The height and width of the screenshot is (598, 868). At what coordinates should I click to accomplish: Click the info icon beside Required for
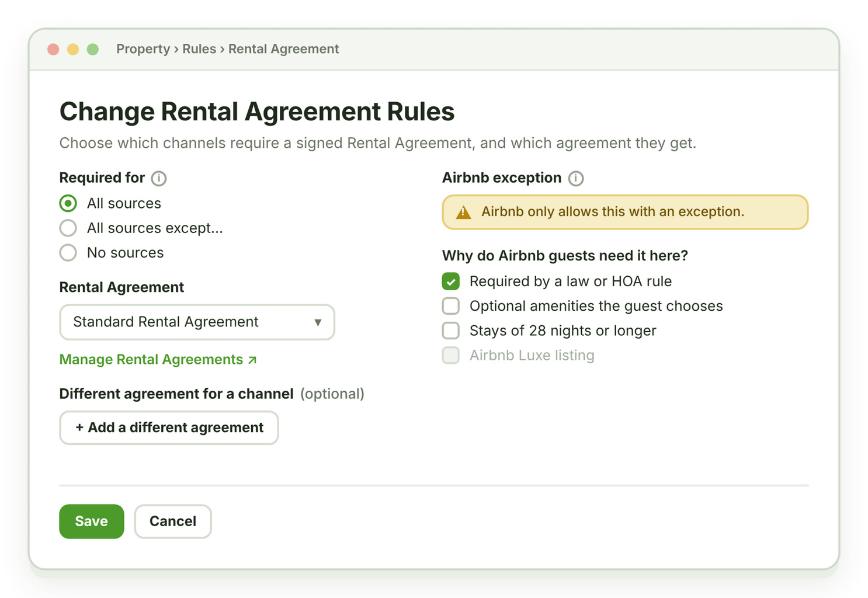[159, 178]
